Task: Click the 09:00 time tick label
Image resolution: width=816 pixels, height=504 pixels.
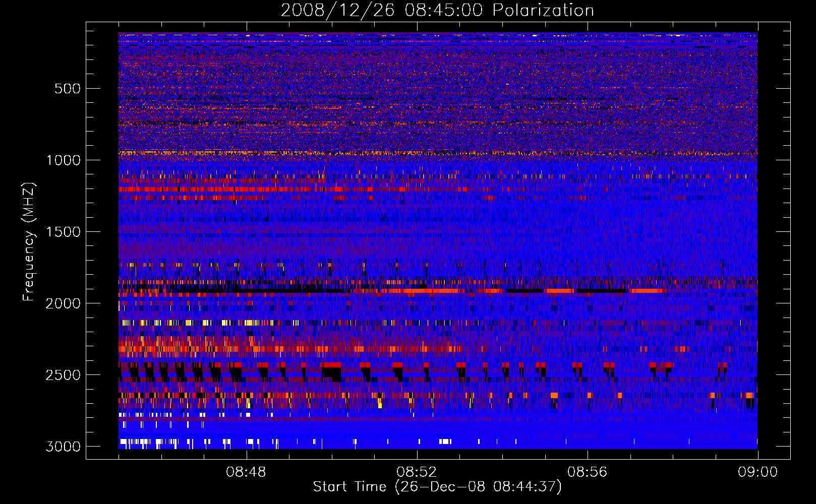Action: (757, 472)
